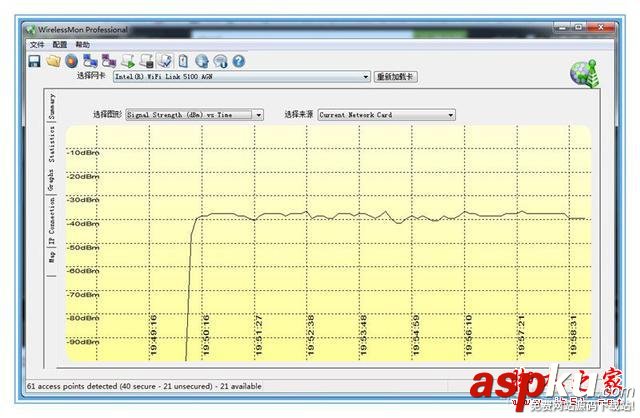640x418 pixels.
Task: Click the globe with arrow icon
Action: (202, 61)
